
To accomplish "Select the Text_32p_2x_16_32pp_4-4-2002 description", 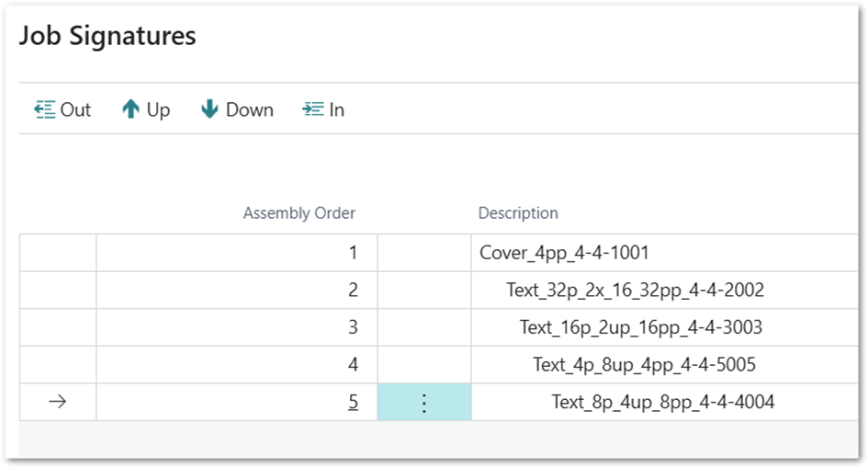I will (x=635, y=291).
